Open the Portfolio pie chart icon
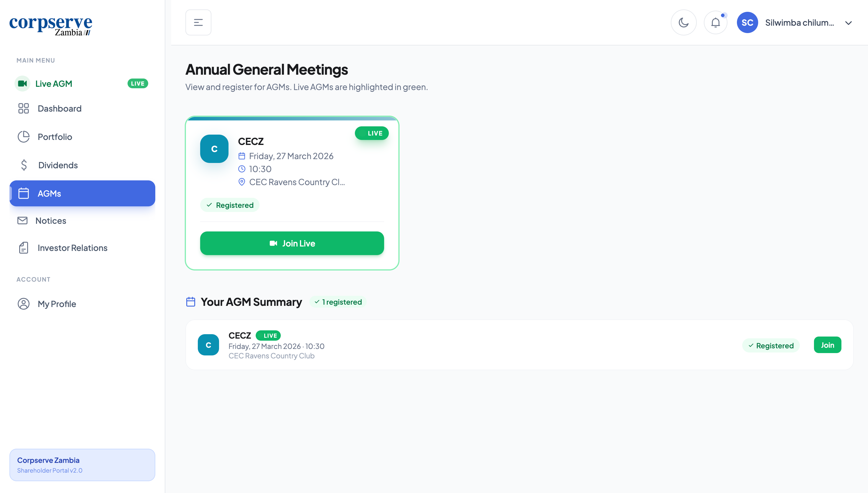The image size is (868, 493). 23,137
